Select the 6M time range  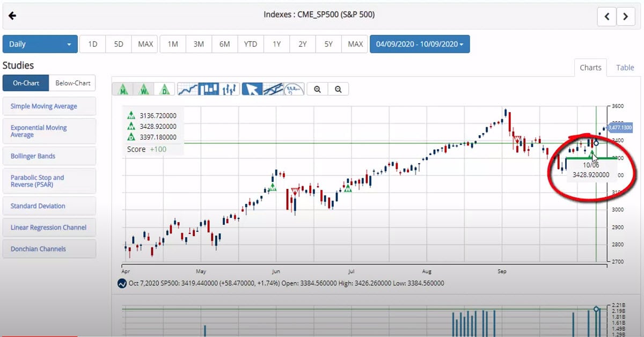pos(224,44)
